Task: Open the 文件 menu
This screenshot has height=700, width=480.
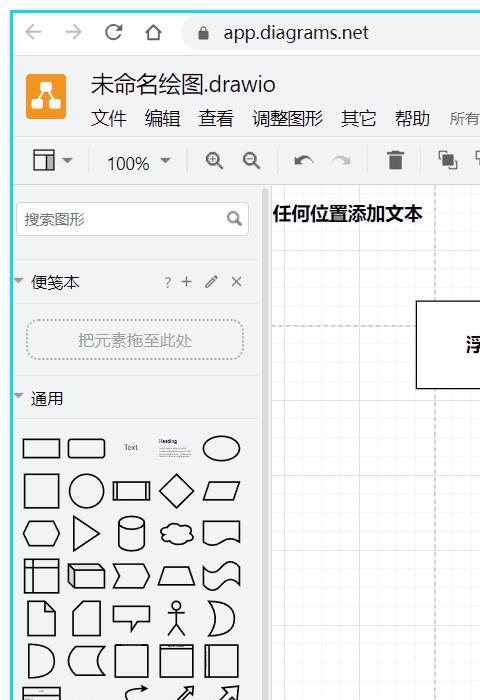Action: (109, 118)
